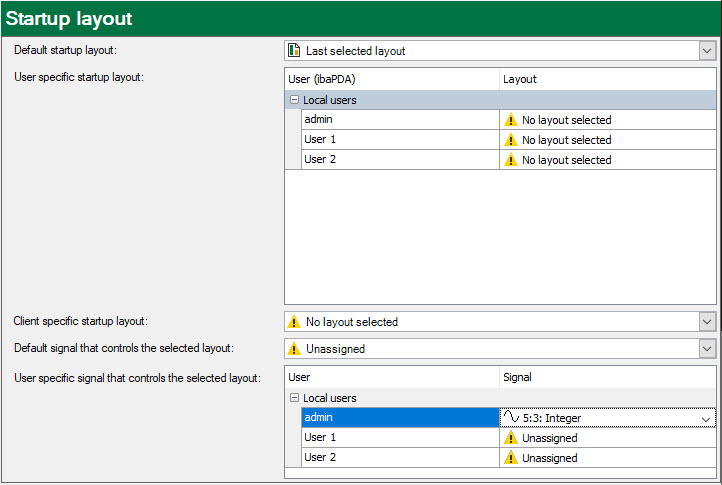Click warning icon in admin layout row
Screen dimensions: 722x485
pyautogui.click(x=511, y=120)
